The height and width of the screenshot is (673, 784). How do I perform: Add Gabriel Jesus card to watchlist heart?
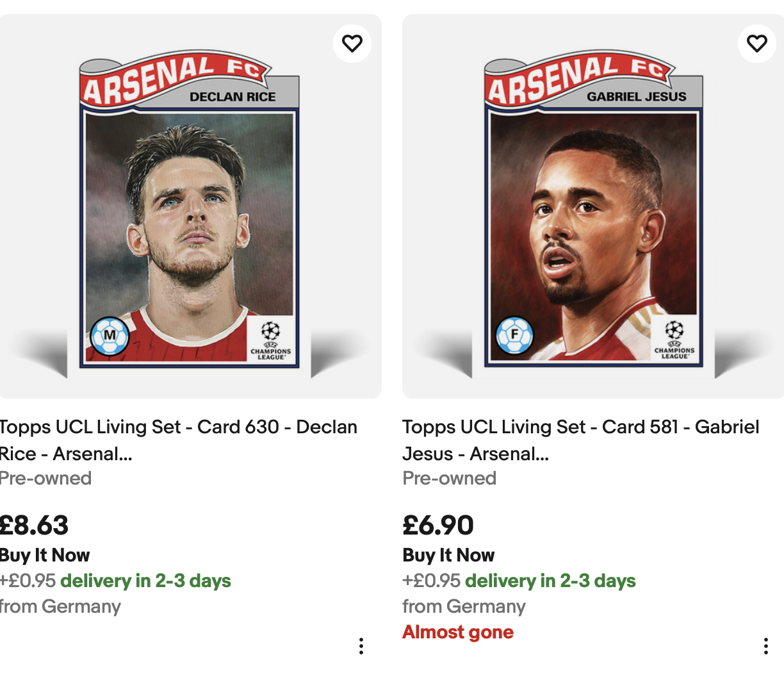pyautogui.click(x=757, y=44)
